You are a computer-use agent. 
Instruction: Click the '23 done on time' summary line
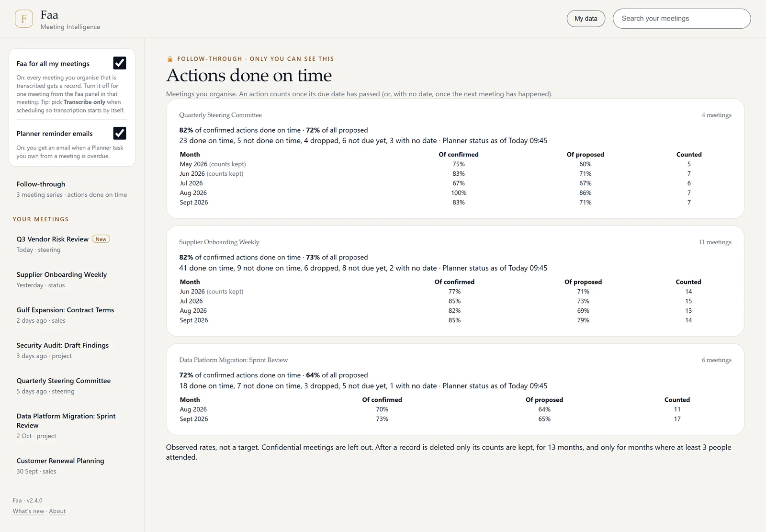click(x=363, y=141)
